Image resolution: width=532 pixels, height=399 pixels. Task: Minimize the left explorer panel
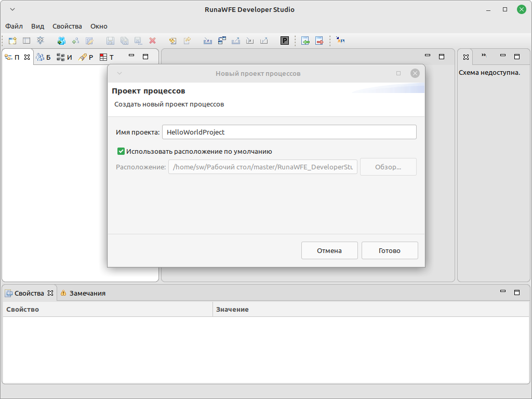pyautogui.click(x=131, y=55)
